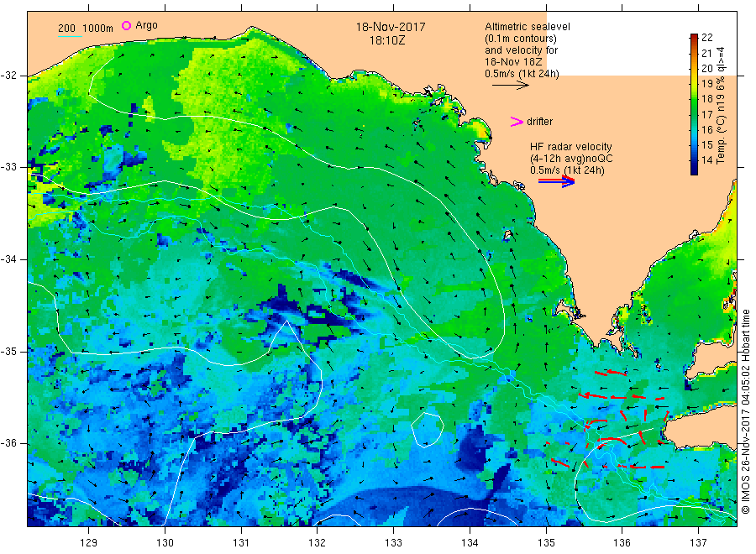Viewport: 756px width, 554px height.
Task: Click the longitude label 135
Action: point(546,543)
